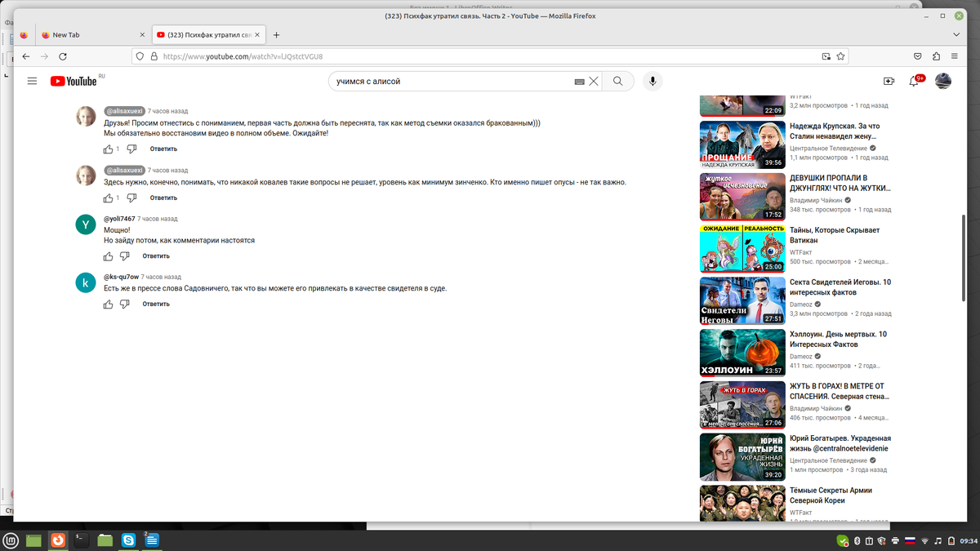Open 'Тайны, Которые Скрывает Ватикан' thumbnail
This screenshot has height=551, width=980.
coord(742,249)
